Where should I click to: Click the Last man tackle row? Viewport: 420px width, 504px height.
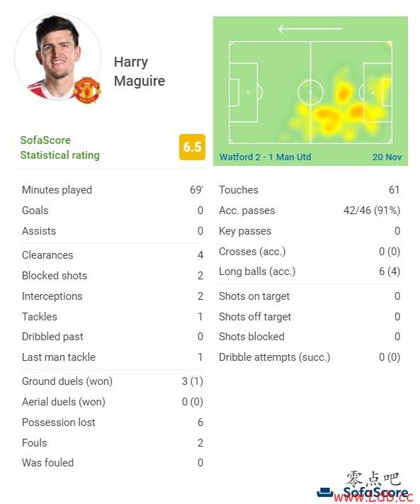pos(113,357)
